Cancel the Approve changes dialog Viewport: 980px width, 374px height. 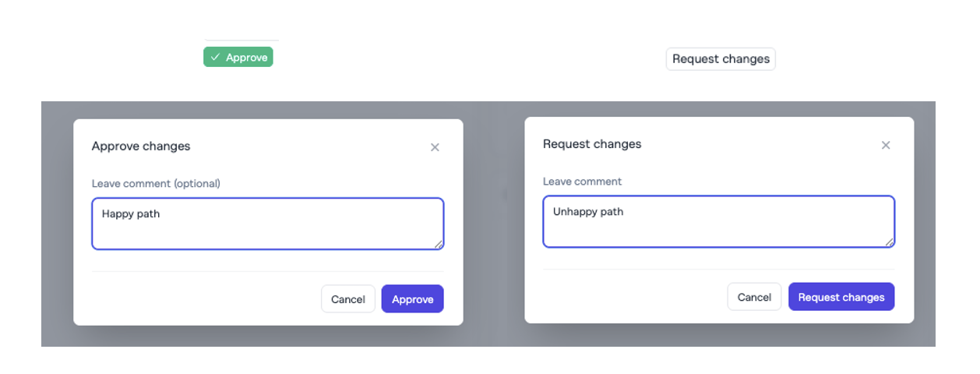(x=348, y=299)
